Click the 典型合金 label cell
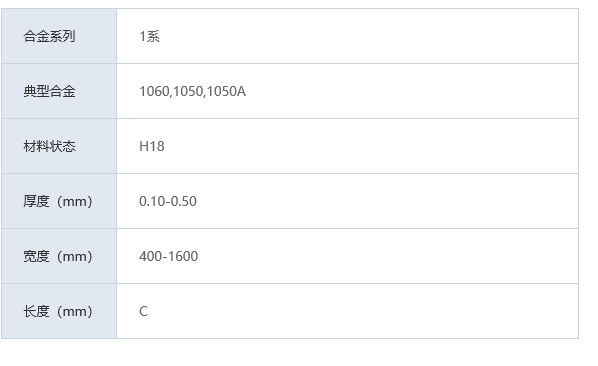Image resolution: width=598 pixels, height=366 pixels. 59,91
